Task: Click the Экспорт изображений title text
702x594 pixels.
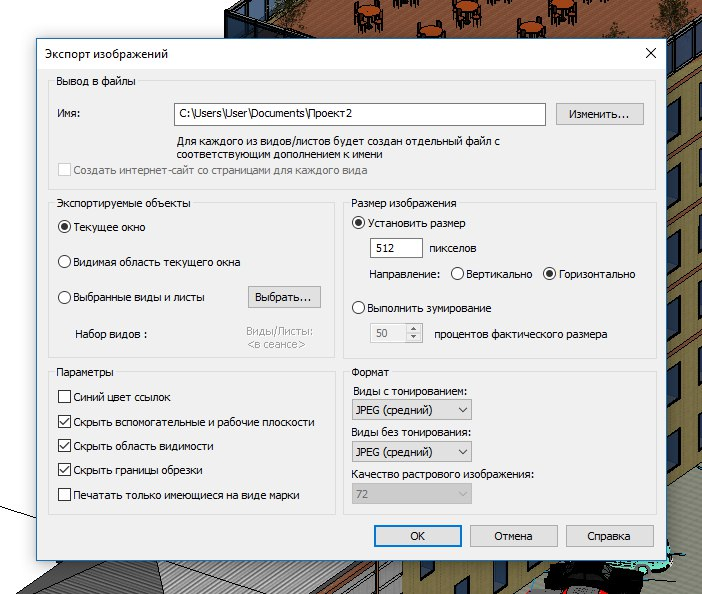Action: click(x=107, y=54)
